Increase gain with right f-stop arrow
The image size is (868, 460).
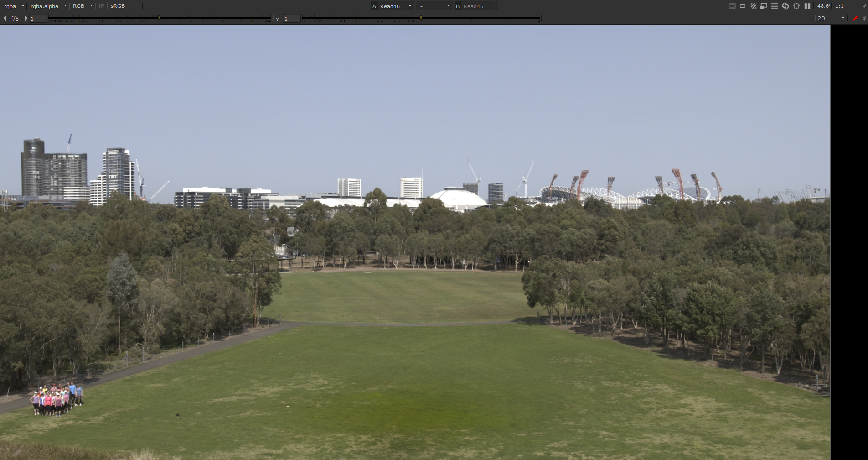[x=26, y=18]
